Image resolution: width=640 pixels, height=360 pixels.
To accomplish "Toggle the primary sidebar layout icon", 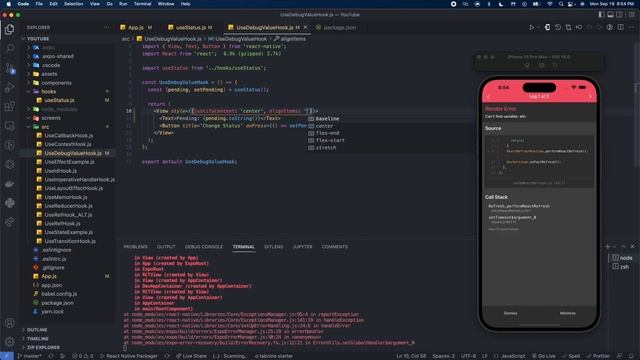I will 601,15.
